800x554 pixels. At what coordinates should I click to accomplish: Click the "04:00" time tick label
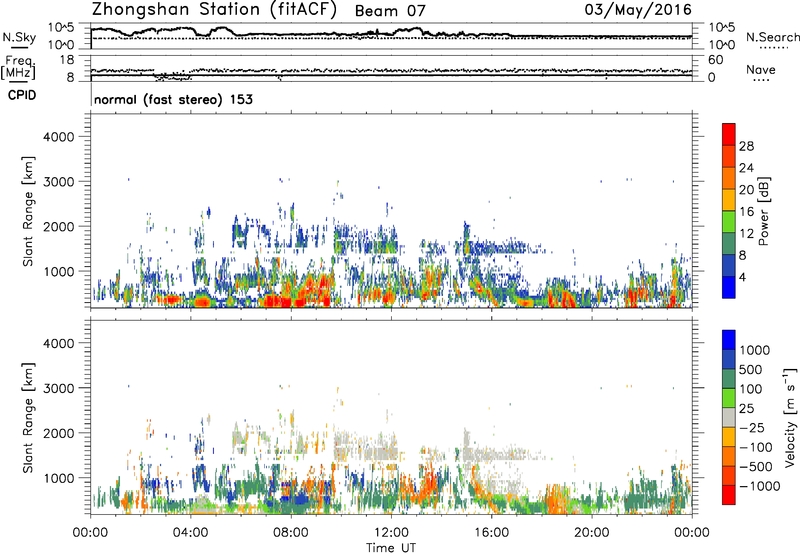click(x=190, y=533)
